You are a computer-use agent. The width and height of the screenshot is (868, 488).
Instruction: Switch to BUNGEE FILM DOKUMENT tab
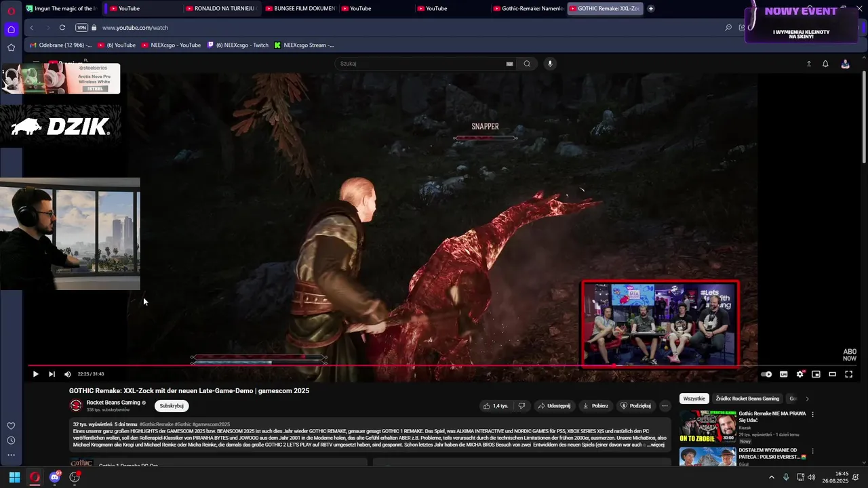[300, 9]
